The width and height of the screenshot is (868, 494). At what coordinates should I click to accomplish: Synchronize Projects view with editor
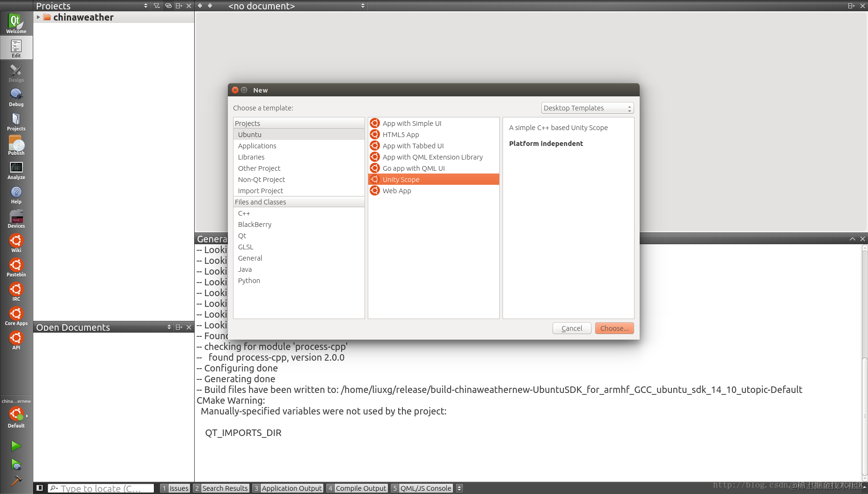tap(168, 6)
